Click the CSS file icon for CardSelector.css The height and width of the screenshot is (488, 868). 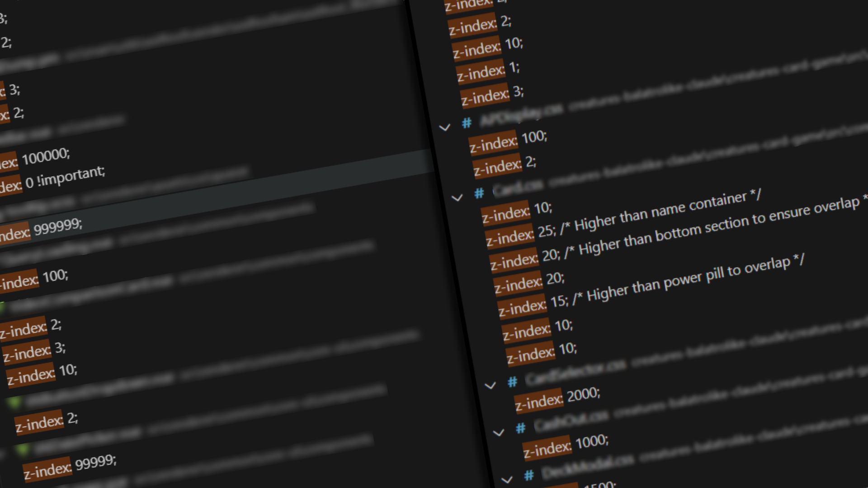click(512, 382)
